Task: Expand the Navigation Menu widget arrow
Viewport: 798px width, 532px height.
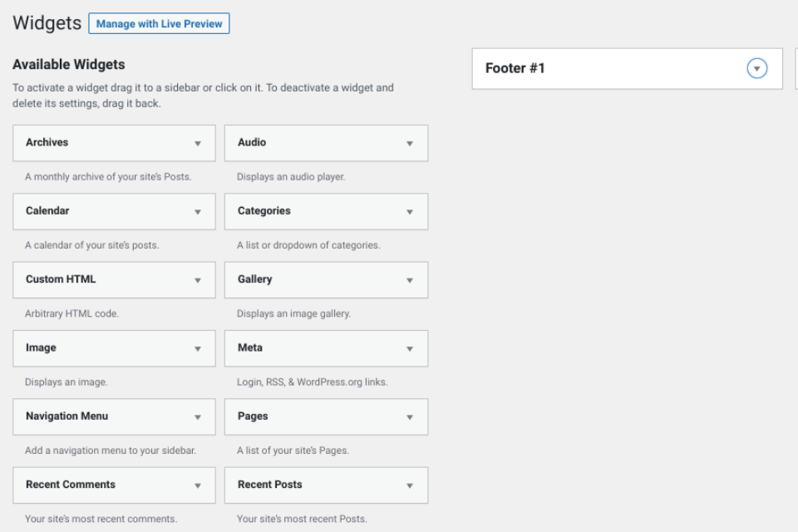Action: pyautogui.click(x=198, y=417)
